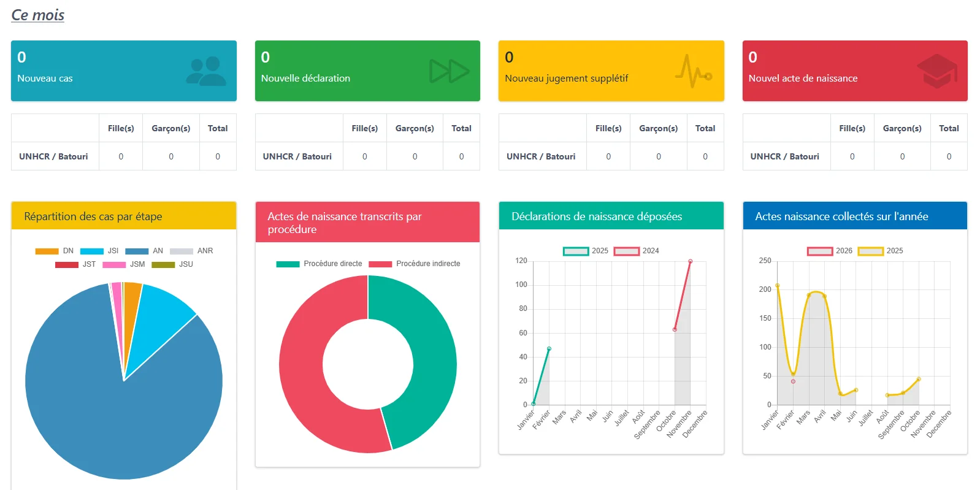Toggle the ANR legend item

click(x=191, y=251)
